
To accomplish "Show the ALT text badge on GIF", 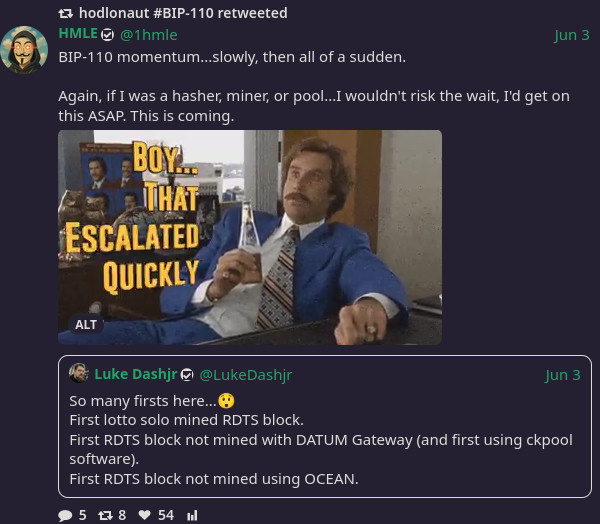I will coord(86,325).
